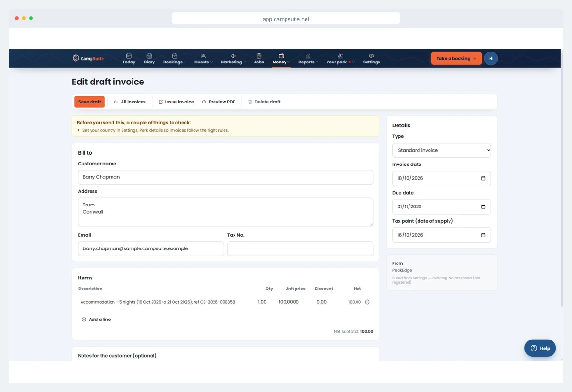
Task: Click the Tax point date field
Action: click(x=441, y=235)
